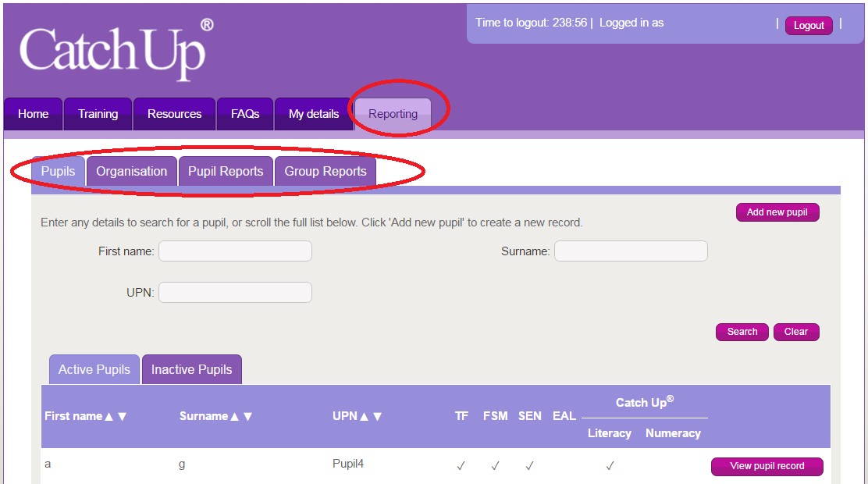
Task: Switch to the Pupils sub-tab
Action: [x=58, y=172]
